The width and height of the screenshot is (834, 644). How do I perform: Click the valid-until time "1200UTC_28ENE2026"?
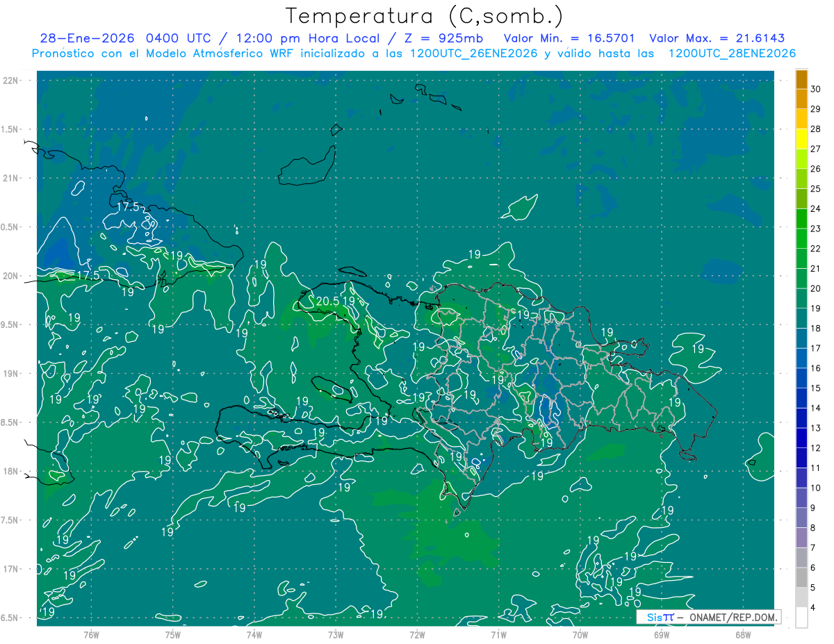point(732,53)
